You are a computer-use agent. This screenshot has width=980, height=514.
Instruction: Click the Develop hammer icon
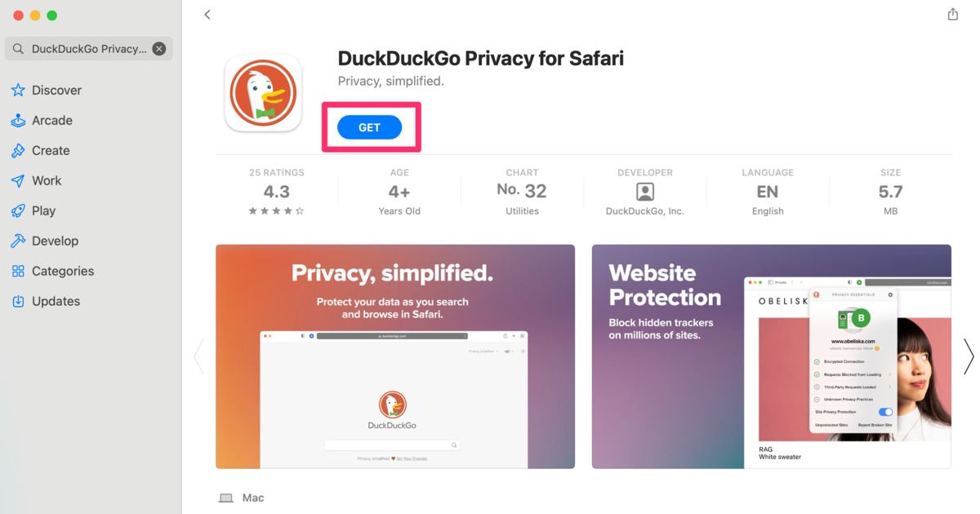pyautogui.click(x=18, y=241)
